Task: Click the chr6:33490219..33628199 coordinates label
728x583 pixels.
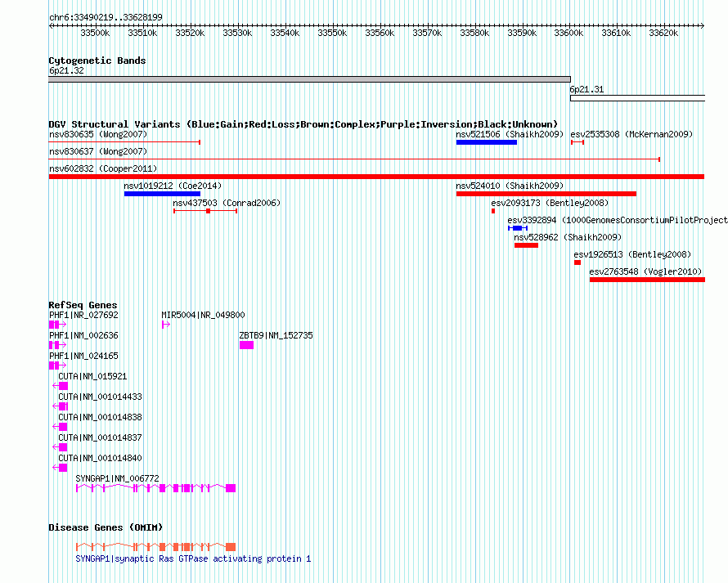Action: 106,17
